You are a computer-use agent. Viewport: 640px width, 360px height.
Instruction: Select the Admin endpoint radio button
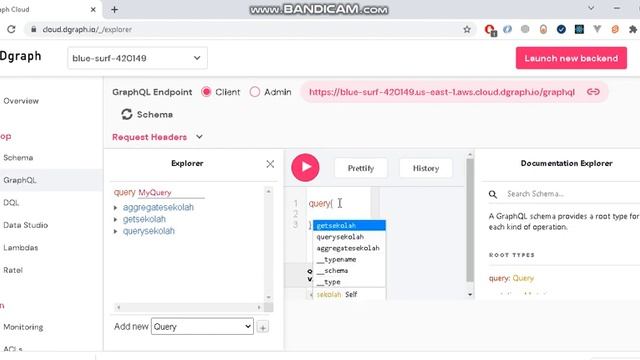click(255, 92)
